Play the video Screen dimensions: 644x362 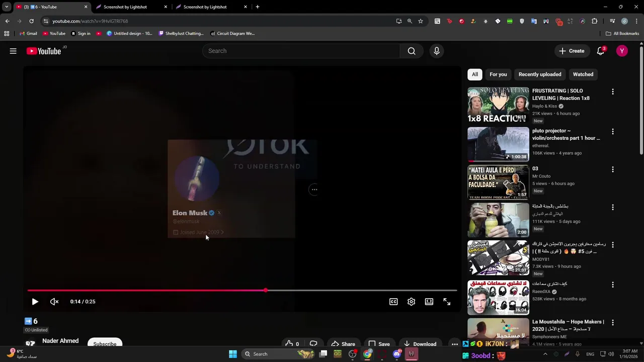[x=35, y=302]
